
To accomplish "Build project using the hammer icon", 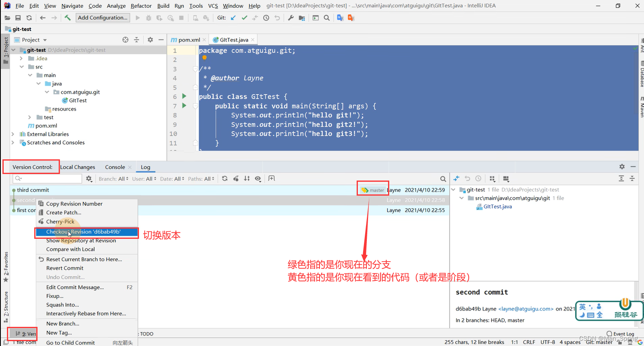I will (68, 18).
